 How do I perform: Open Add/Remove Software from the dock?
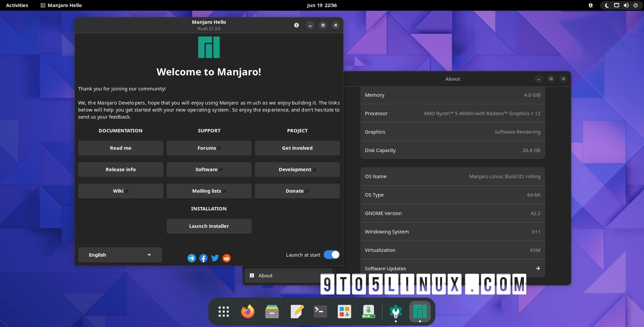pos(344,312)
